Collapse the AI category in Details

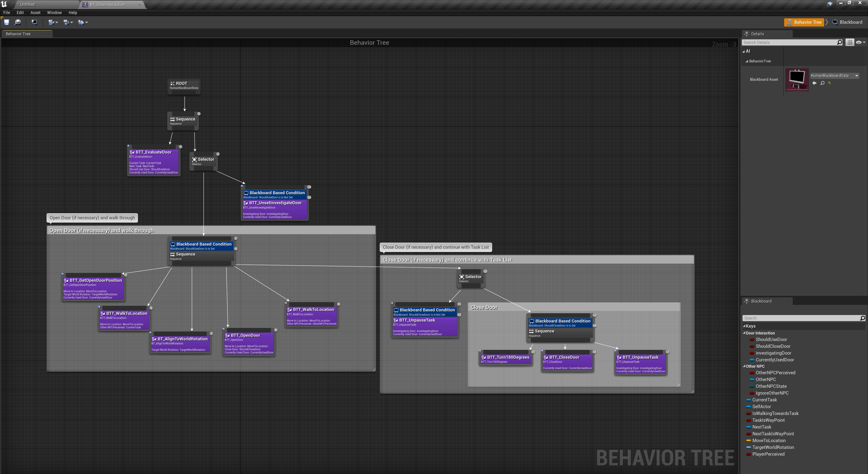pyautogui.click(x=744, y=52)
